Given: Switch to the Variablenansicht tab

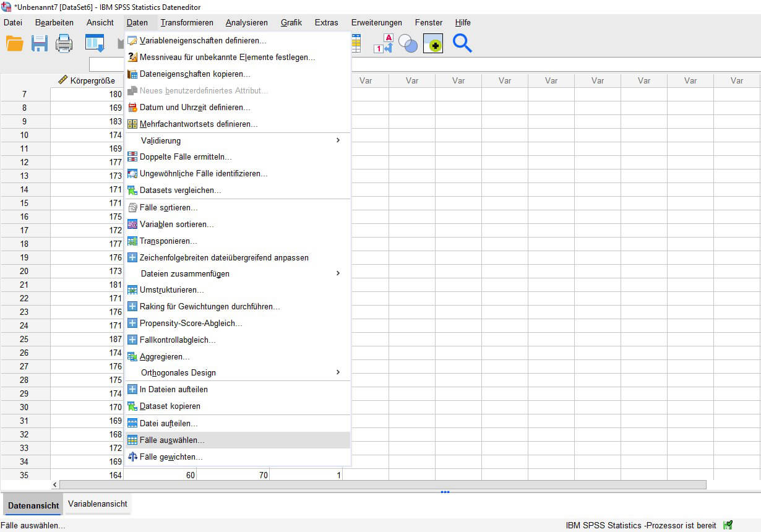Looking at the screenshot, I should (97, 504).
